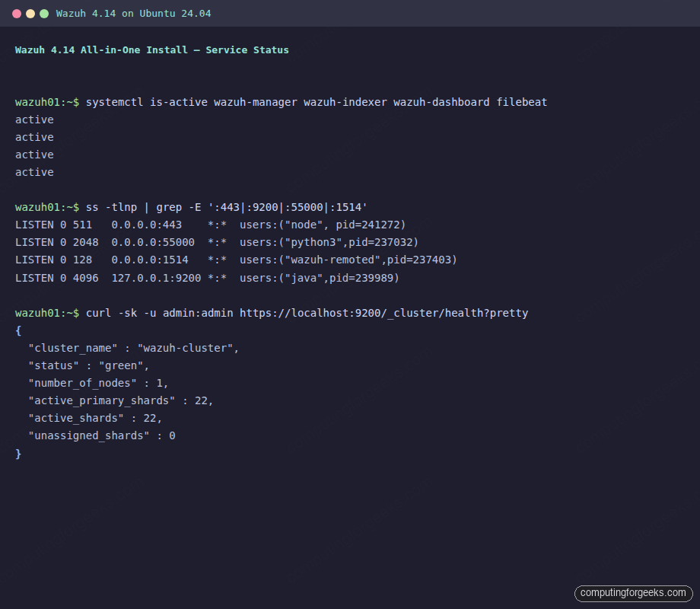Select the 0.0.0.0:55000 python3 listener row
The height and width of the screenshot is (609, 700).
coord(217,242)
